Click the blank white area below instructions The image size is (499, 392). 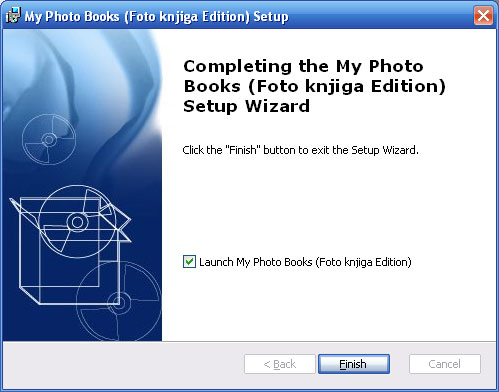click(x=328, y=203)
